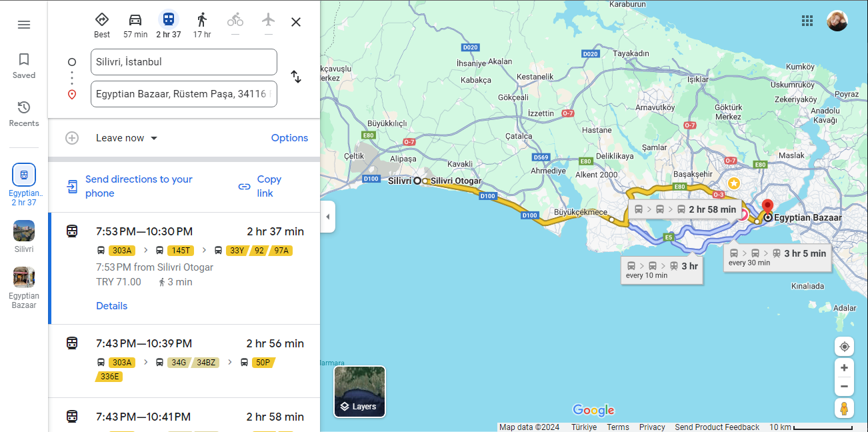
Task: Click the TRY 71.00 fare text
Action: pyautogui.click(x=119, y=282)
